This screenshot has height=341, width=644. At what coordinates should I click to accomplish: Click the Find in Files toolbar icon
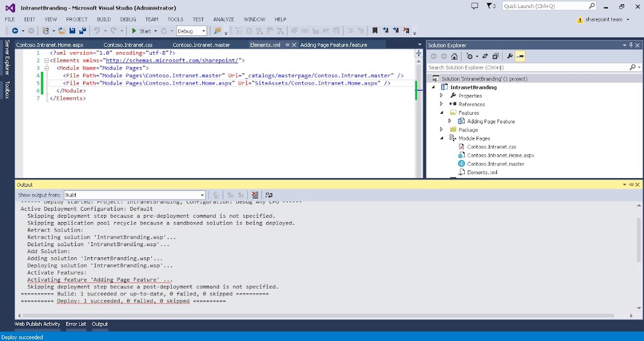pos(218,31)
